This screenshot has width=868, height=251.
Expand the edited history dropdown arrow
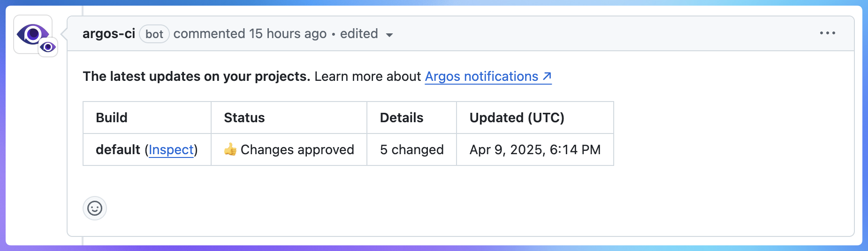pos(389,35)
